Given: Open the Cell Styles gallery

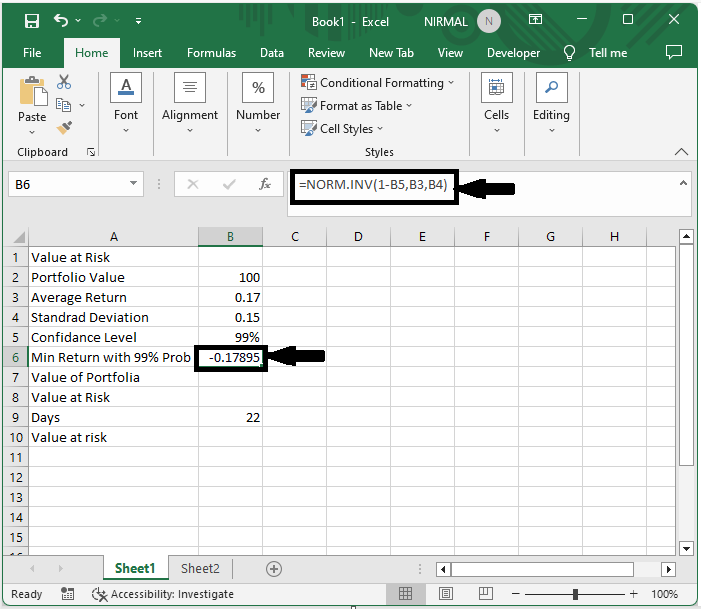Looking at the screenshot, I should click(342, 128).
